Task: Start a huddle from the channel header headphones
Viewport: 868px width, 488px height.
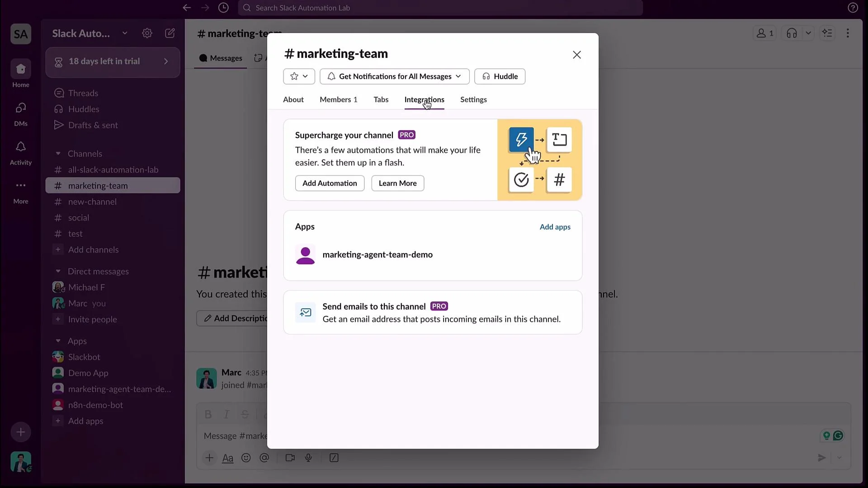Action: [x=792, y=33]
